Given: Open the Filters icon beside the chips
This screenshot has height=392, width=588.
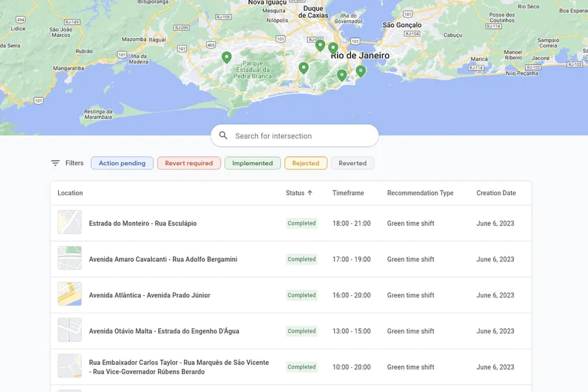Looking at the screenshot, I should pyautogui.click(x=55, y=163).
